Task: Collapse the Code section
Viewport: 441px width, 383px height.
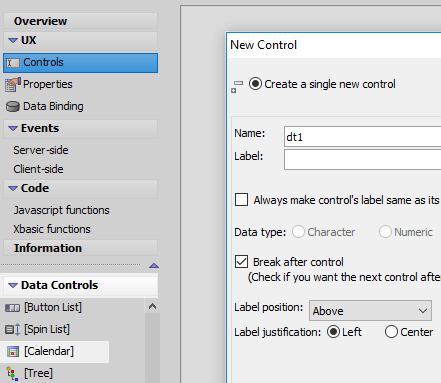Action: click(x=13, y=189)
